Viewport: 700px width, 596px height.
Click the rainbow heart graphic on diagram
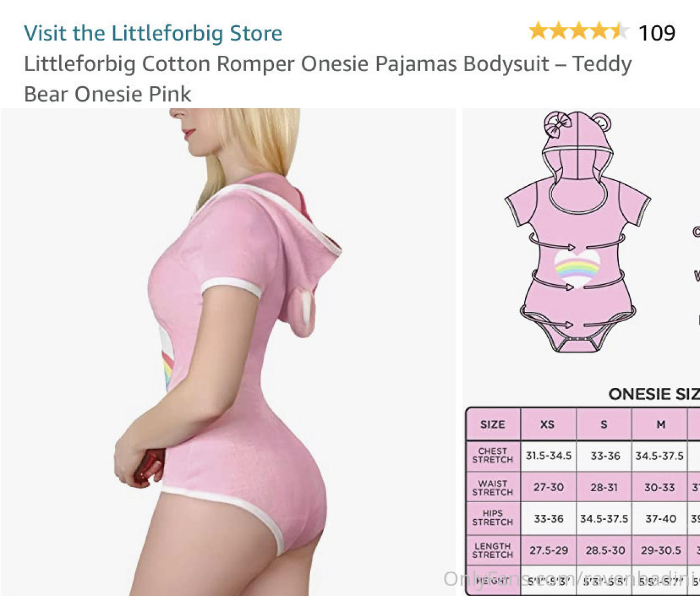[x=577, y=269]
